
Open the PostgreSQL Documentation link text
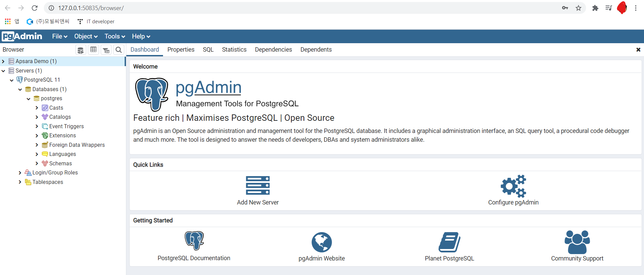194,258
